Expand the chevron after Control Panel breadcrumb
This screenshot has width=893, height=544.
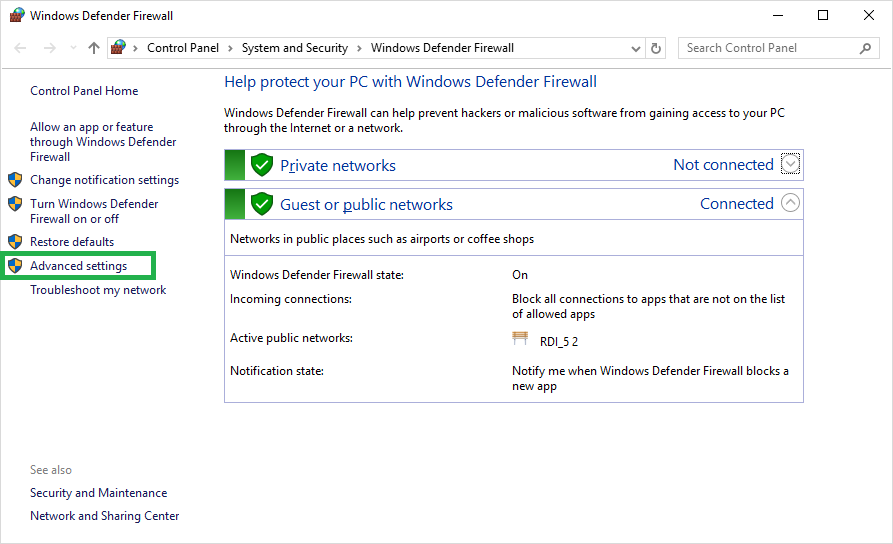point(230,48)
